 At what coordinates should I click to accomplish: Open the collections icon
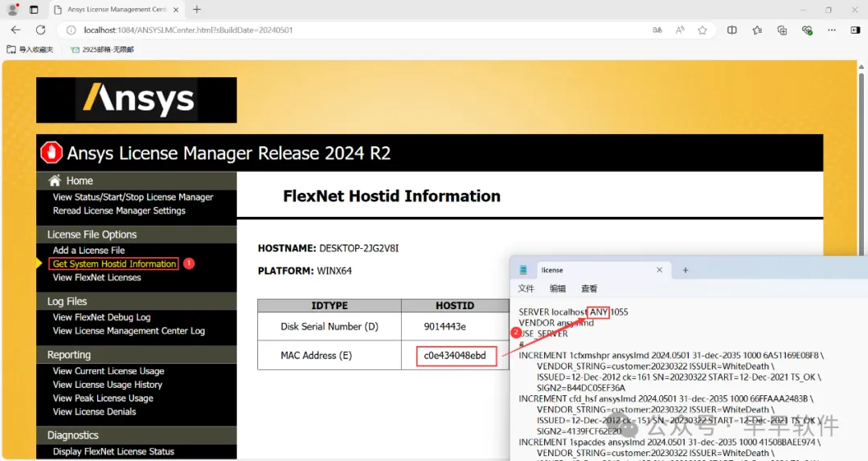tap(782, 30)
